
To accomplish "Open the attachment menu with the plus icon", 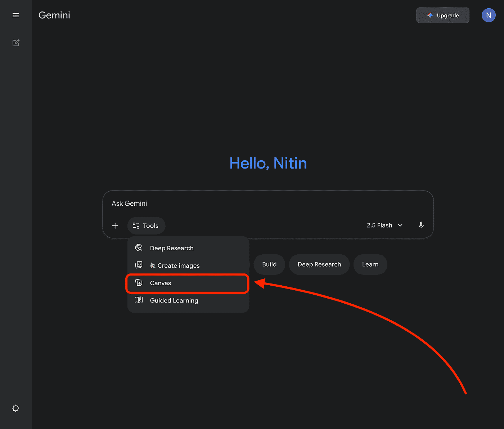I will pos(115,225).
